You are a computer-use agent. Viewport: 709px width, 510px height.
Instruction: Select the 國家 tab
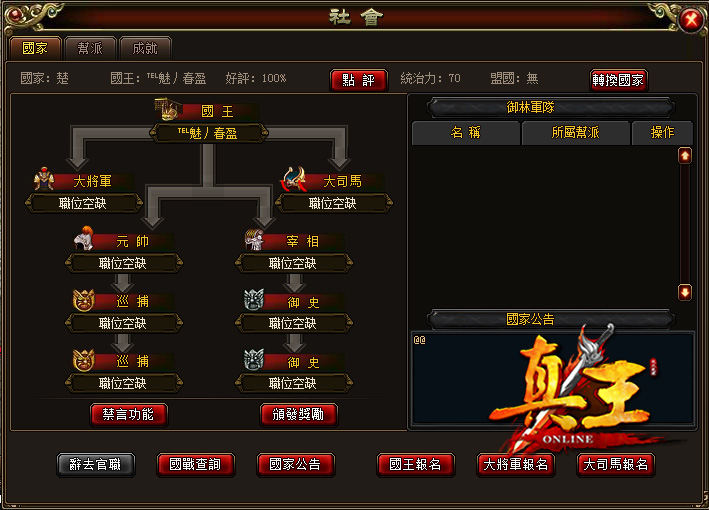pos(35,48)
